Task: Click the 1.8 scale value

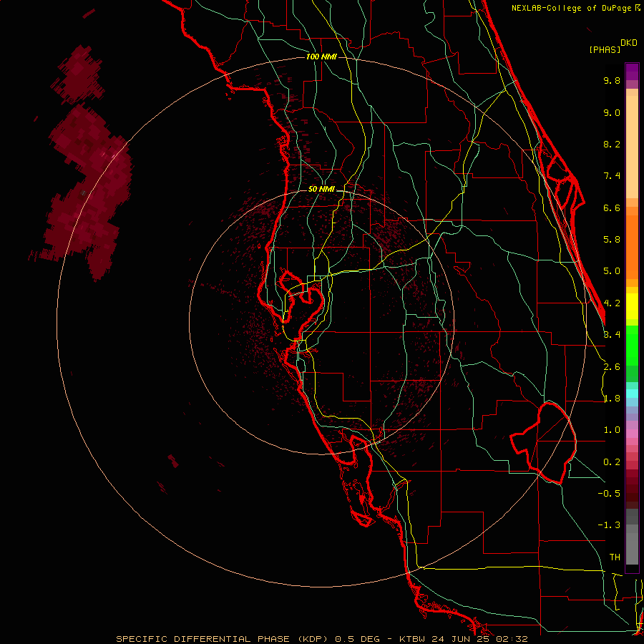Action: [x=612, y=399]
